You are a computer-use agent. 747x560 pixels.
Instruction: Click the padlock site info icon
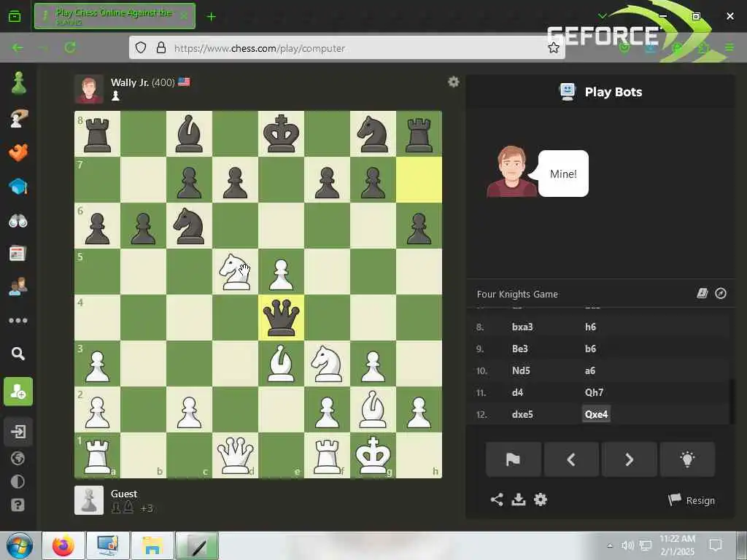click(161, 48)
